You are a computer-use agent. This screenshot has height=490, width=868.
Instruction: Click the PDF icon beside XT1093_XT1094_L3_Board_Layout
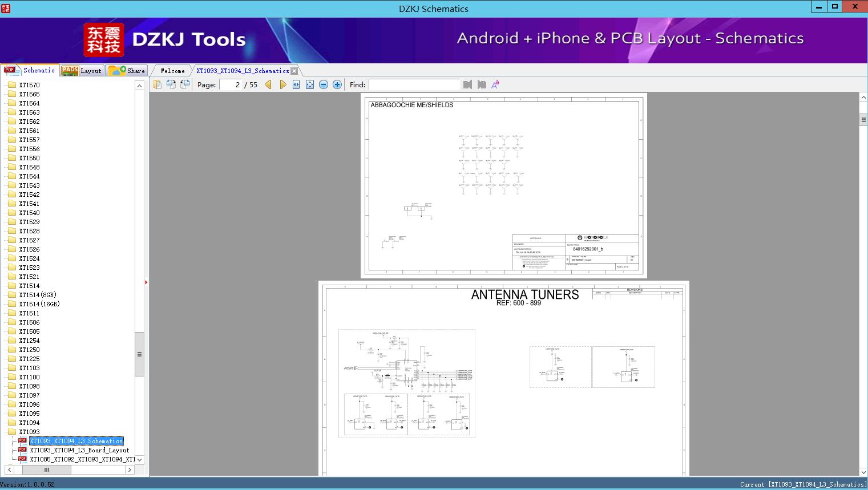[x=22, y=449]
